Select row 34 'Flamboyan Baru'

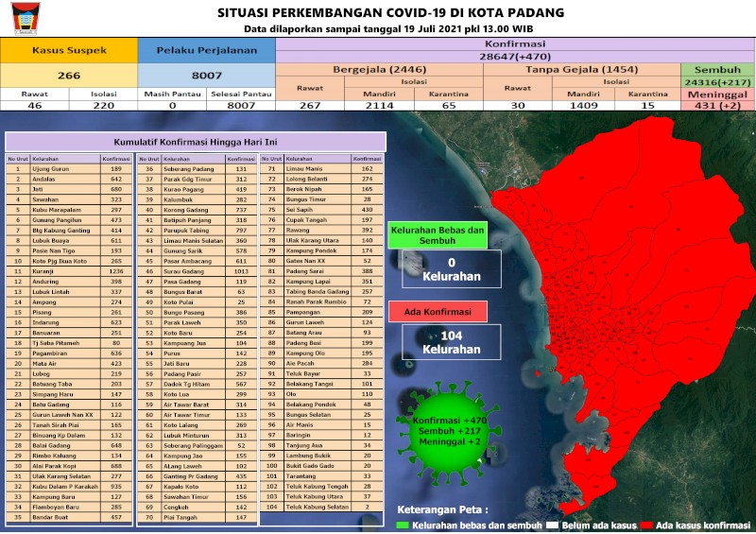click(69, 507)
